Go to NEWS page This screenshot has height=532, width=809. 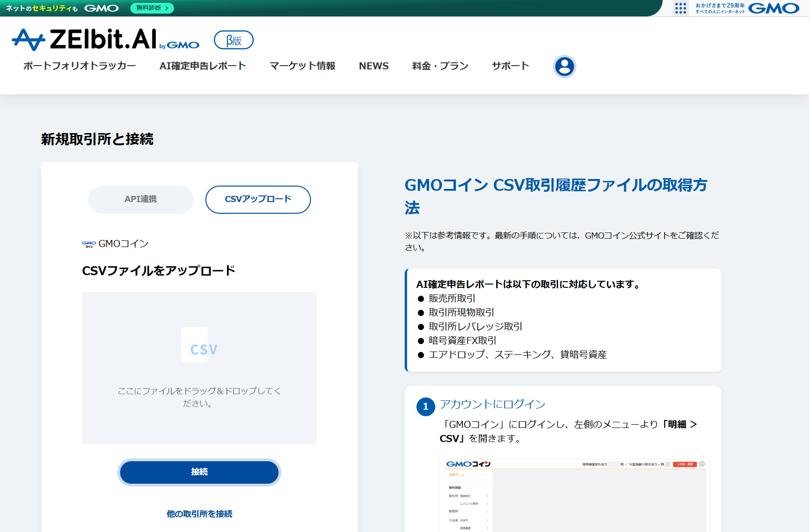click(x=374, y=66)
